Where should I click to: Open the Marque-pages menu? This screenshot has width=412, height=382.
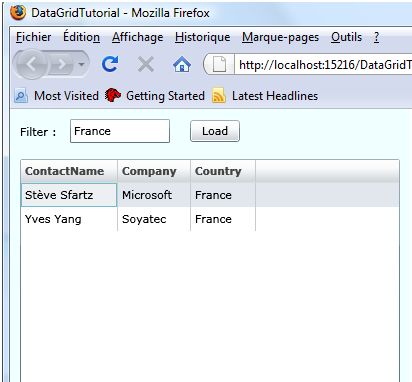(x=280, y=37)
